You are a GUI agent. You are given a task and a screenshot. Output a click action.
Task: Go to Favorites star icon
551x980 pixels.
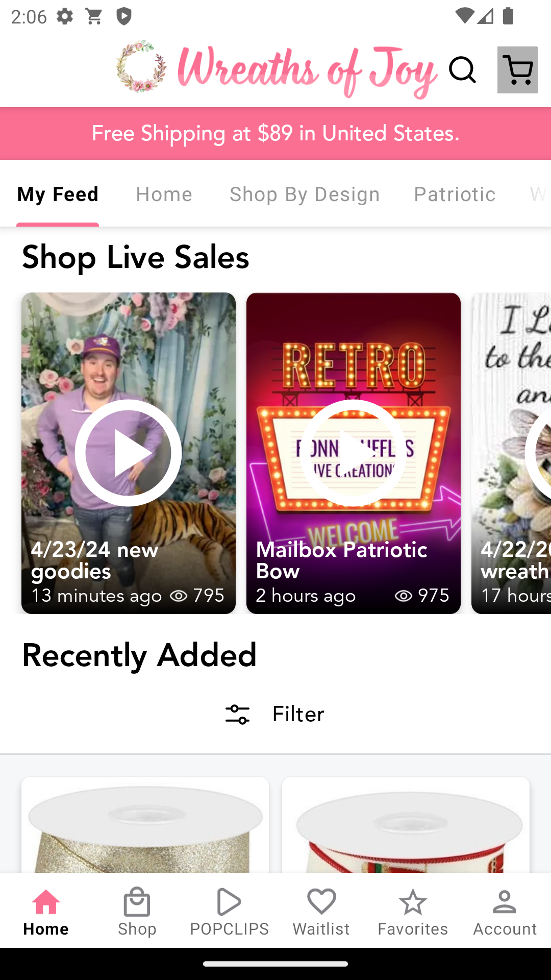pyautogui.click(x=413, y=912)
